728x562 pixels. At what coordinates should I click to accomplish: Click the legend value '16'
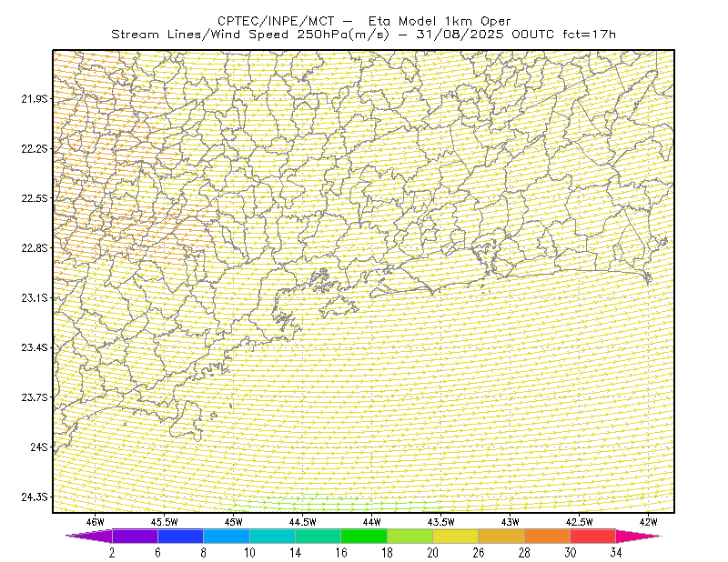(x=341, y=553)
